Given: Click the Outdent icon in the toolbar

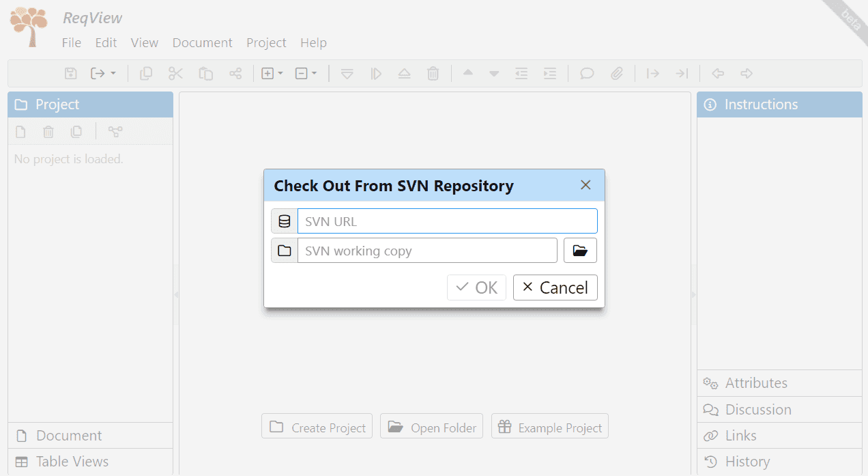Looking at the screenshot, I should click(521, 73).
